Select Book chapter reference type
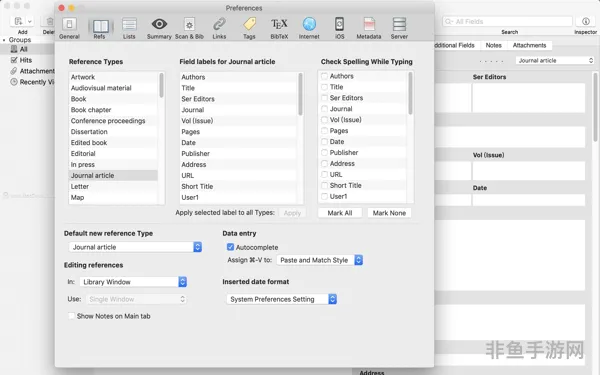 113,110
